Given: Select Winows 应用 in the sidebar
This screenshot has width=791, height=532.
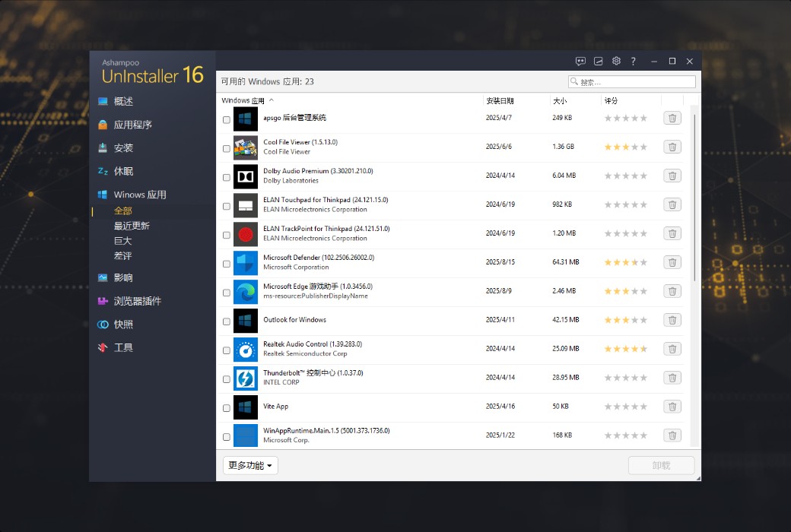Looking at the screenshot, I should [140, 195].
